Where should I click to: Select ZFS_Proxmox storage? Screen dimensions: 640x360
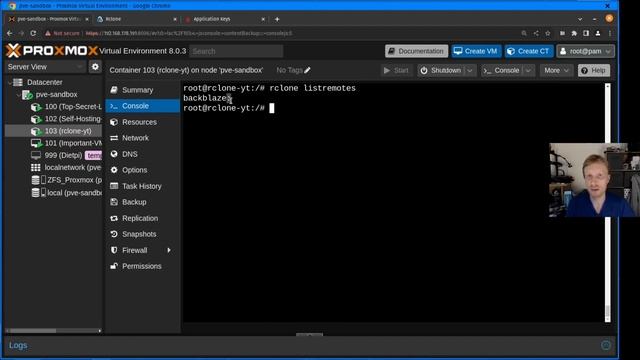pos(74,180)
